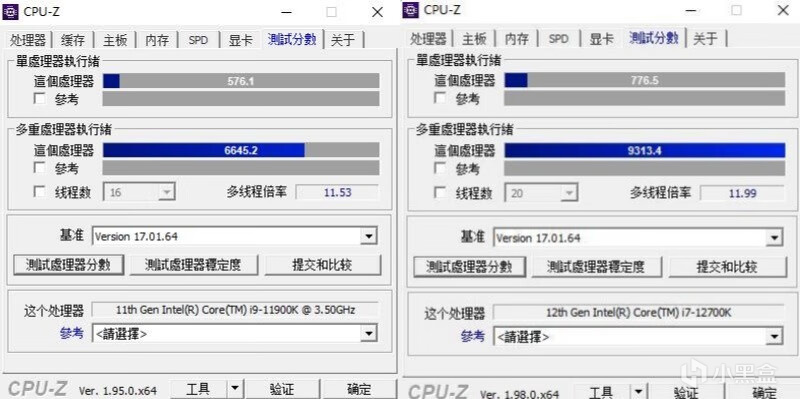Open 缓存 tab in left CPU-Z window
This screenshot has width=800, height=399.
click(73, 40)
